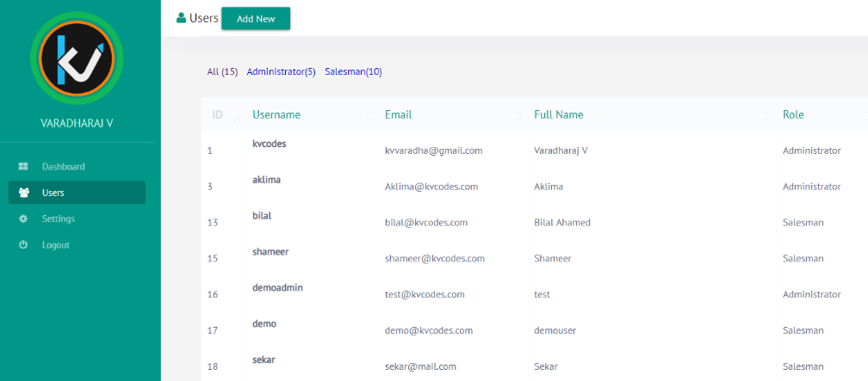Screen dimensions: 868x381
Task: Click the VARADHARAJ V profile name
Action: (77, 123)
